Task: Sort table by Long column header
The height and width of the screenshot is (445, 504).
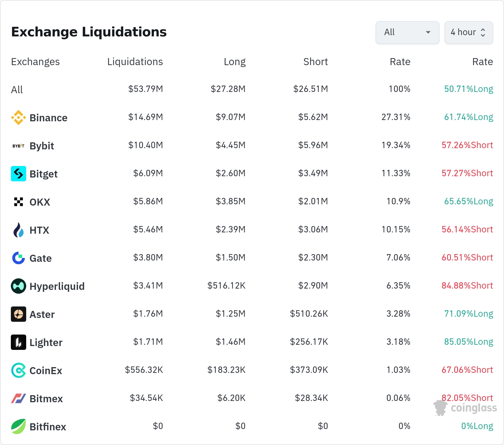Action: click(234, 62)
